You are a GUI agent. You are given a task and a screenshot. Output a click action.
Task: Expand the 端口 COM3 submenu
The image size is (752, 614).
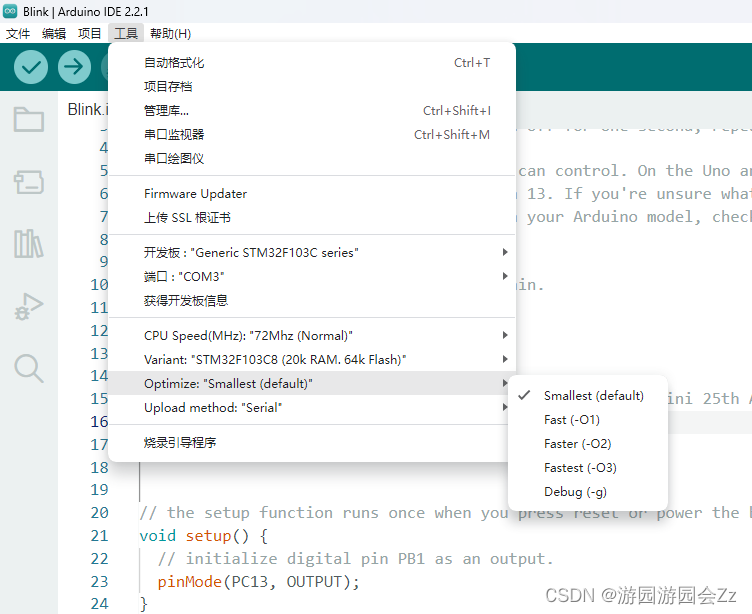click(x=312, y=277)
